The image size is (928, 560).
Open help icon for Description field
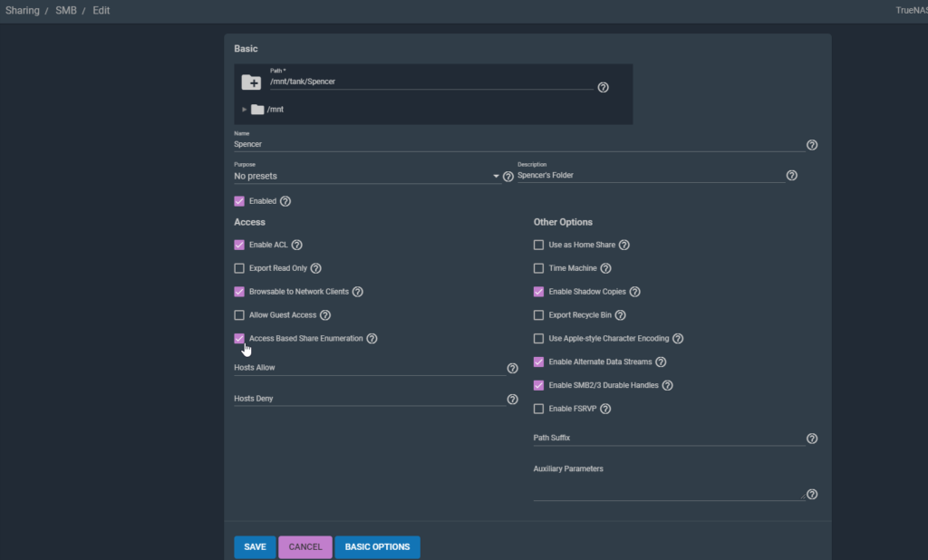(792, 175)
